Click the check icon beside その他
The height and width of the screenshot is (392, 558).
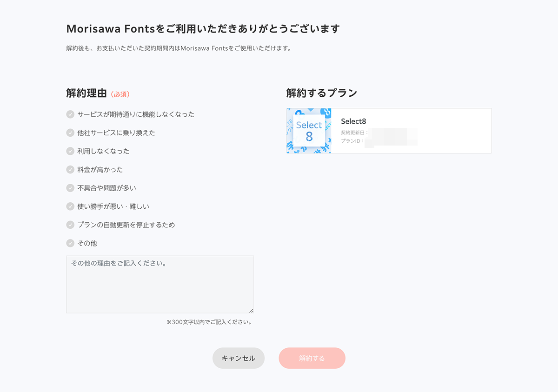tap(70, 243)
